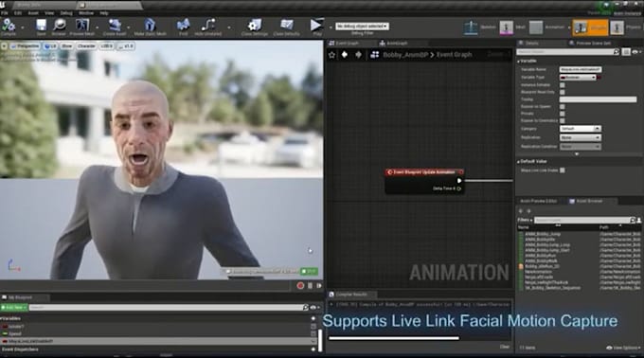The width and height of the screenshot is (644, 358).
Task: Click the Create Asset toolbar icon
Action: pos(115,26)
